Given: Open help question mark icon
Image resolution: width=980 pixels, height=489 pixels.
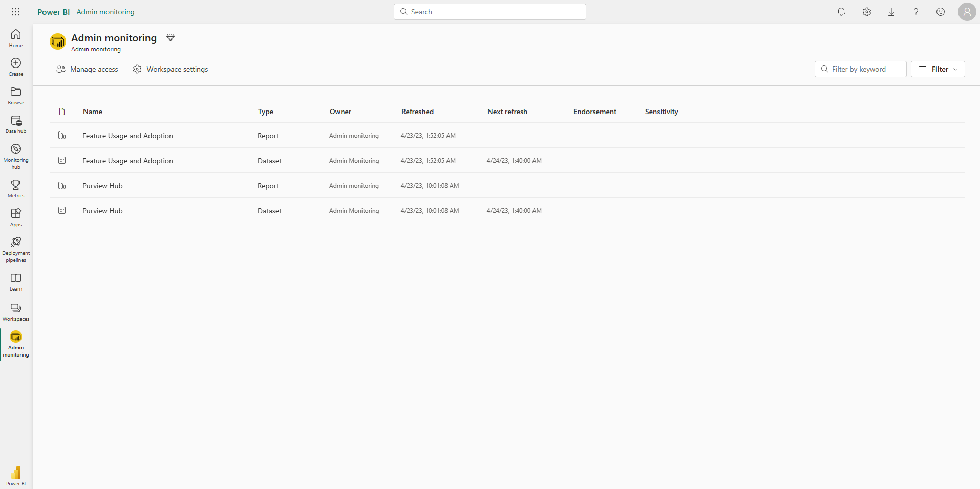Looking at the screenshot, I should [916, 12].
